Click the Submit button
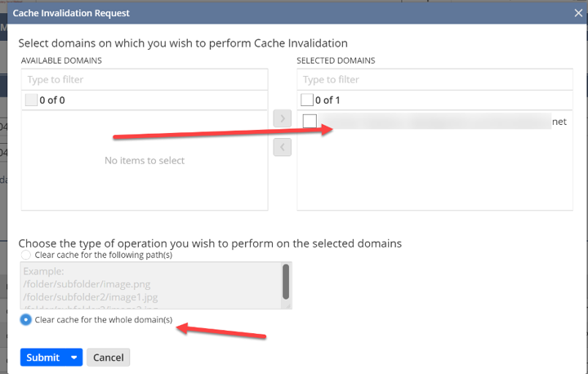The image size is (588, 374). 43,358
